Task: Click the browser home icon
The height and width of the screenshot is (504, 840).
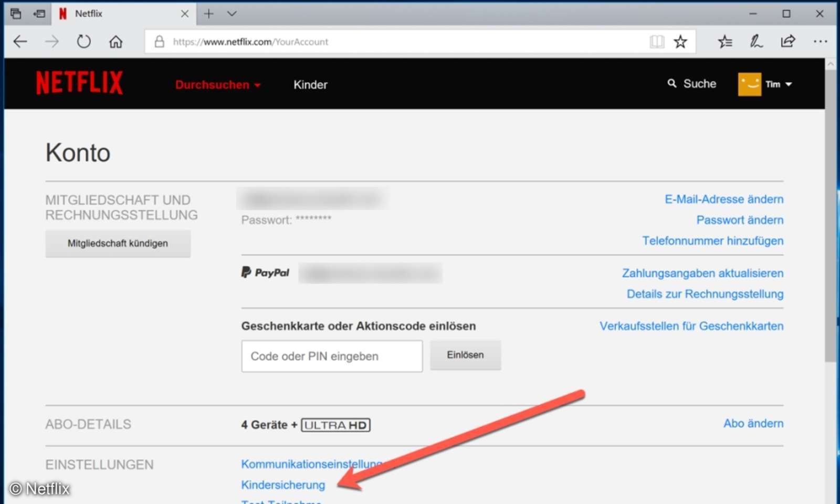Action: [x=115, y=41]
